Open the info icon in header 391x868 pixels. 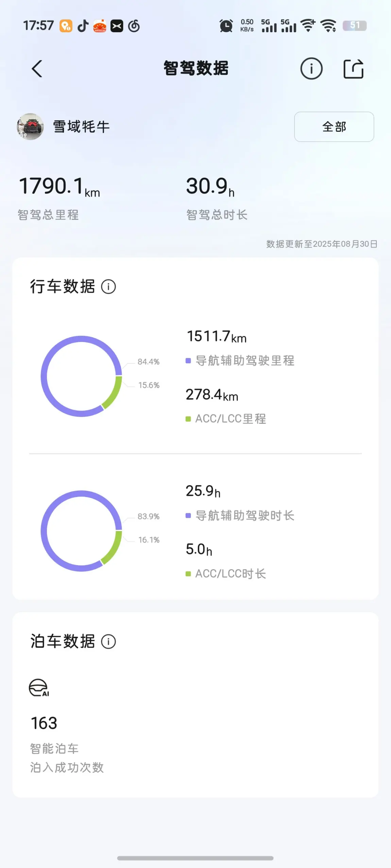(311, 69)
